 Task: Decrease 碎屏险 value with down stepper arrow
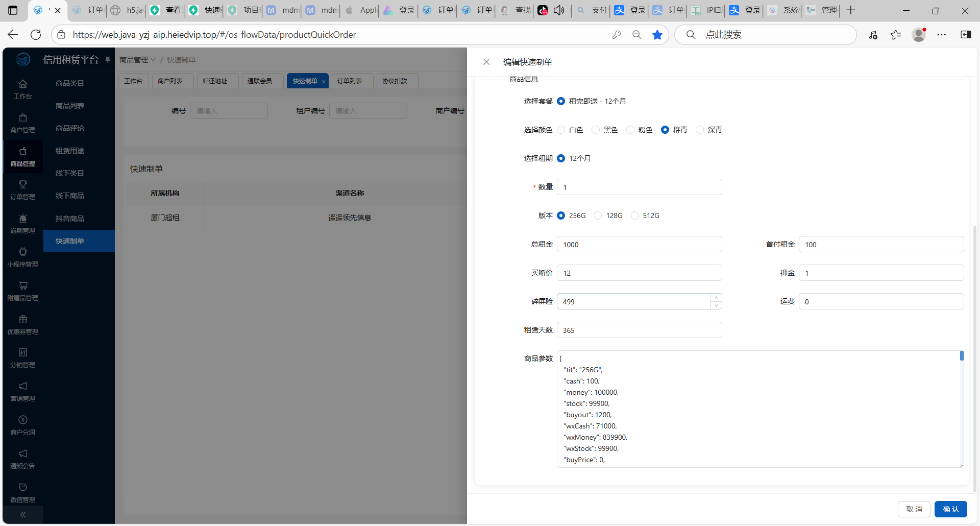coord(716,305)
